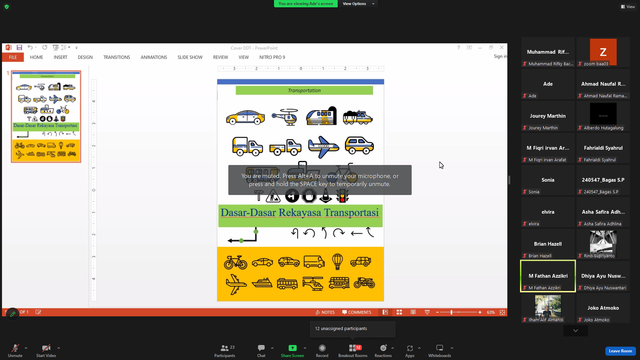This screenshot has width=640, height=360.
Task: Click the Record button in Zoom toolbar
Action: click(322, 350)
